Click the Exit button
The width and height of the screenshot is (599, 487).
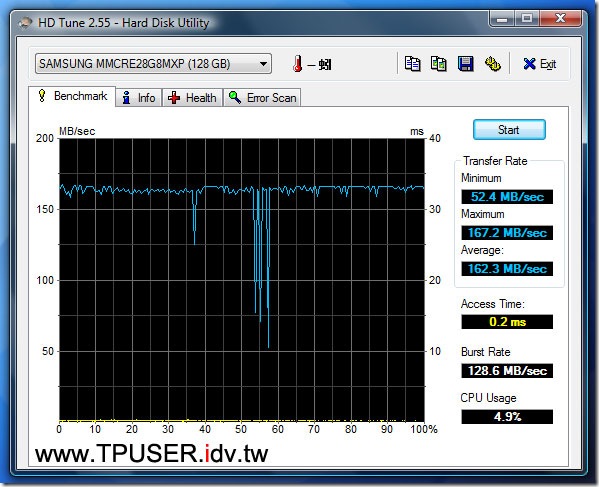(x=540, y=64)
